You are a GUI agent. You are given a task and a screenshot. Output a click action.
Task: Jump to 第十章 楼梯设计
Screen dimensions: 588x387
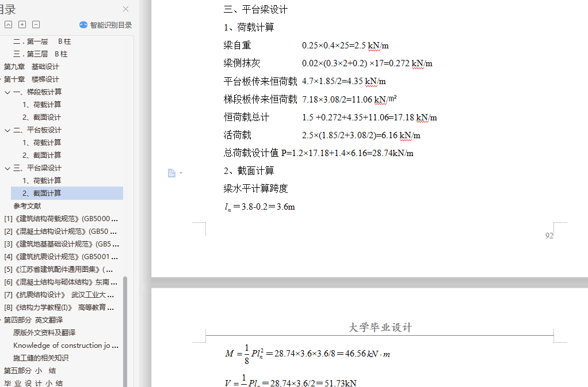point(32,79)
